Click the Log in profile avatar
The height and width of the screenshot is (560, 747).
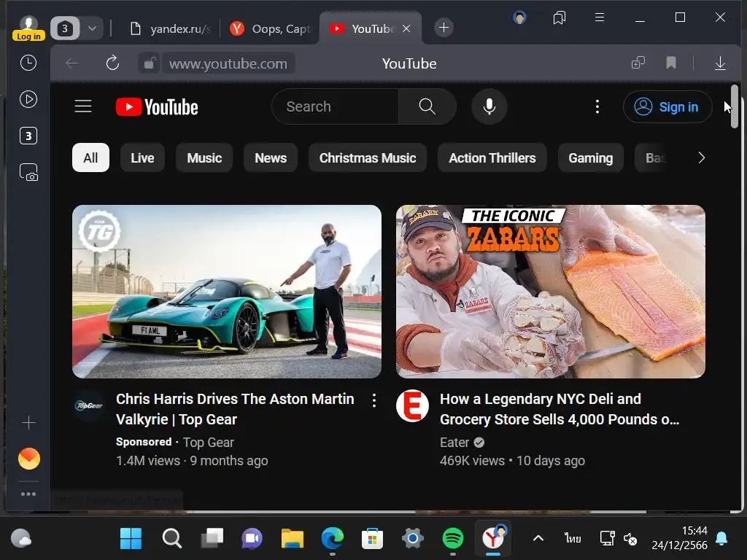pyautogui.click(x=28, y=28)
